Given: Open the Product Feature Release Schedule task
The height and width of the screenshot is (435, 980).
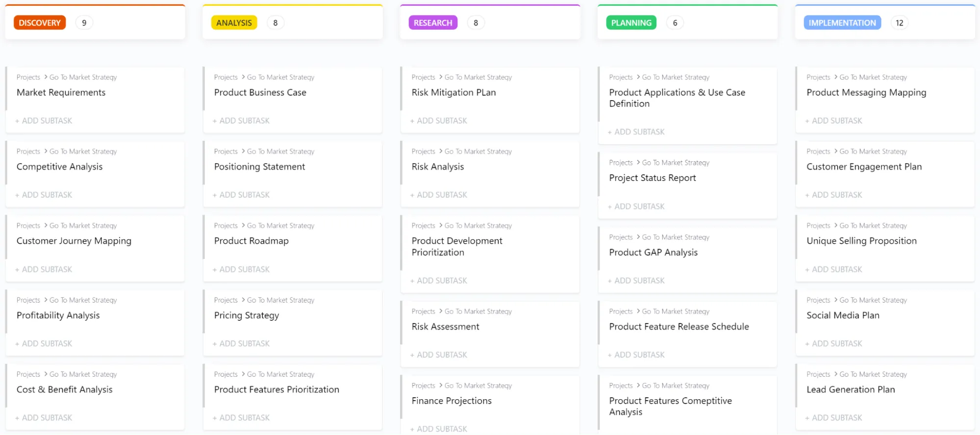Looking at the screenshot, I should pos(679,327).
